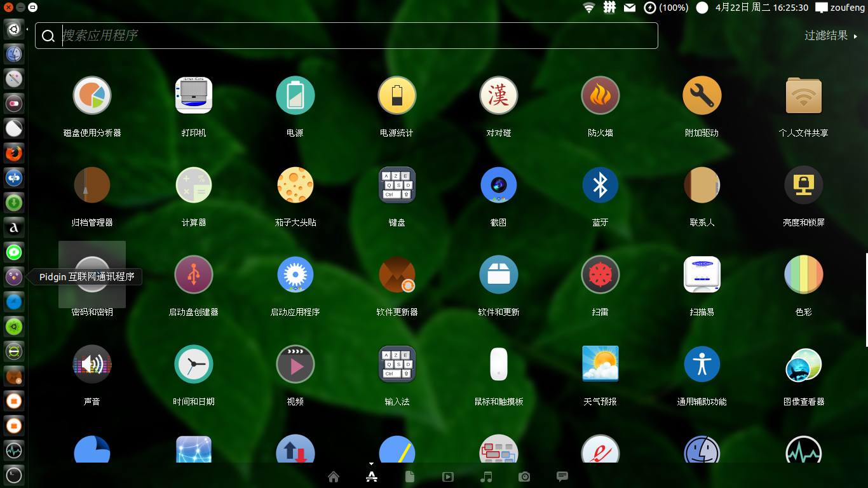Switch to the Home lens tab

(334, 477)
